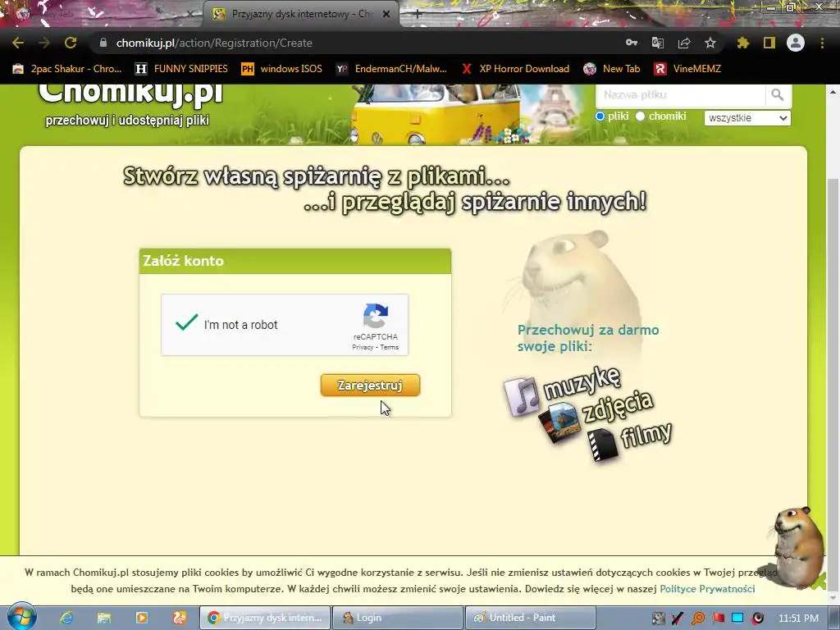Open the extensions puzzle icon
This screenshot has width=840, height=630.
point(742,43)
